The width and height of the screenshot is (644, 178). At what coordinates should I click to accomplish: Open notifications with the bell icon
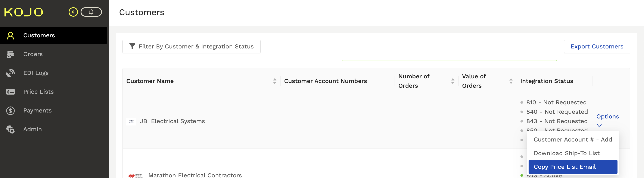click(x=91, y=12)
